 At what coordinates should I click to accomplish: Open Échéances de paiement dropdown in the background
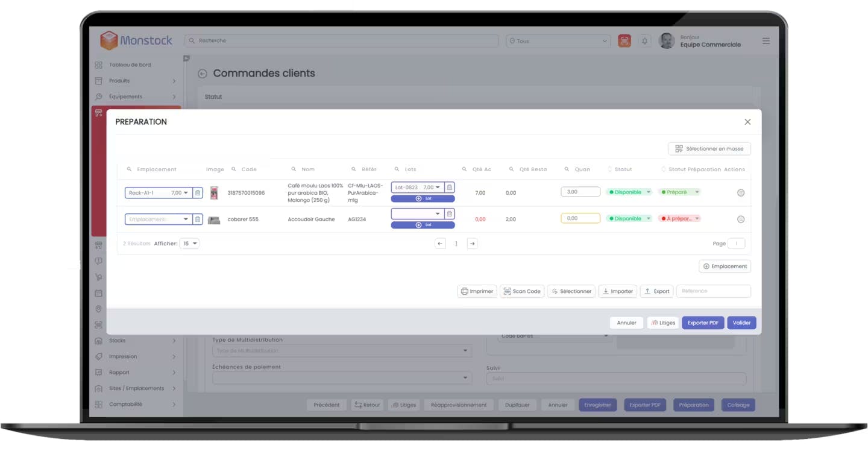pos(342,378)
